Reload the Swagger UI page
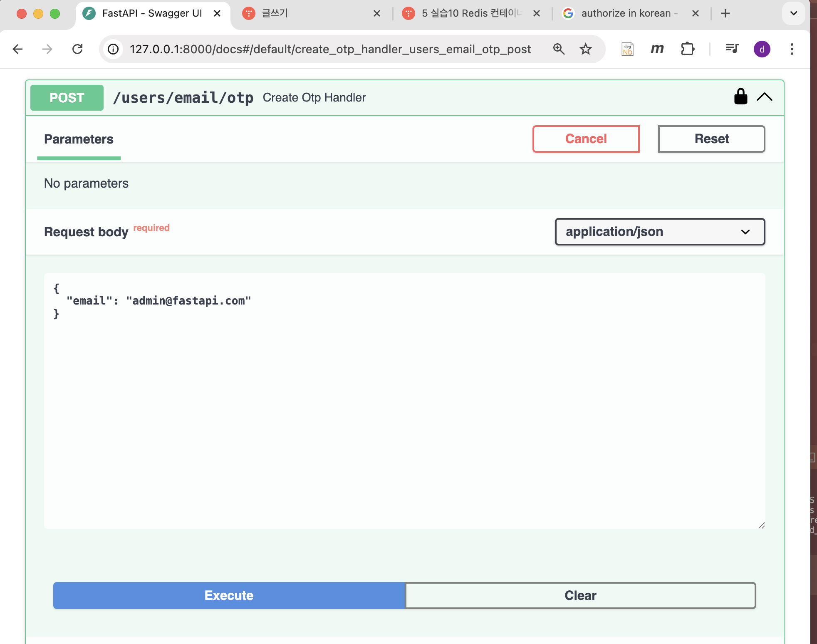 (77, 49)
